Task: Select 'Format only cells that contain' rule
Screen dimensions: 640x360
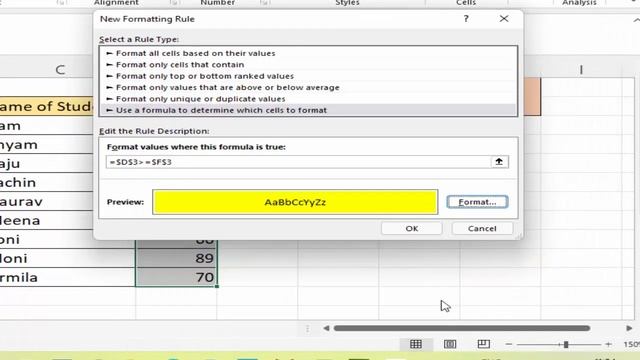Action: (308, 65)
